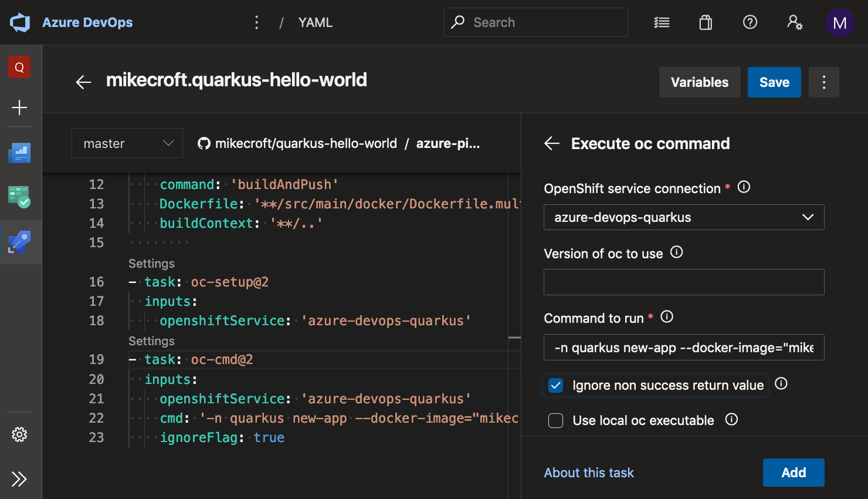Image resolution: width=868 pixels, height=499 pixels.
Task: Show info for Use local oc executable
Action: coord(731,419)
